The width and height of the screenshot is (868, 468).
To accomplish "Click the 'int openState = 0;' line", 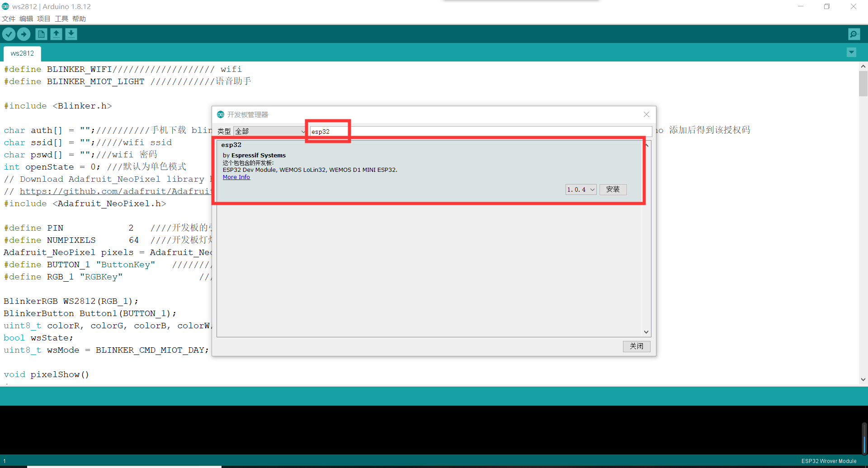I will coord(95,167).
